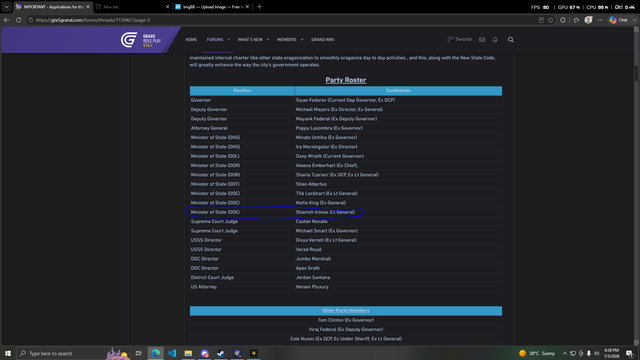Expand the MEMBERS dropdown arrow
Screen dimensions: 640x360
point(302,40)
